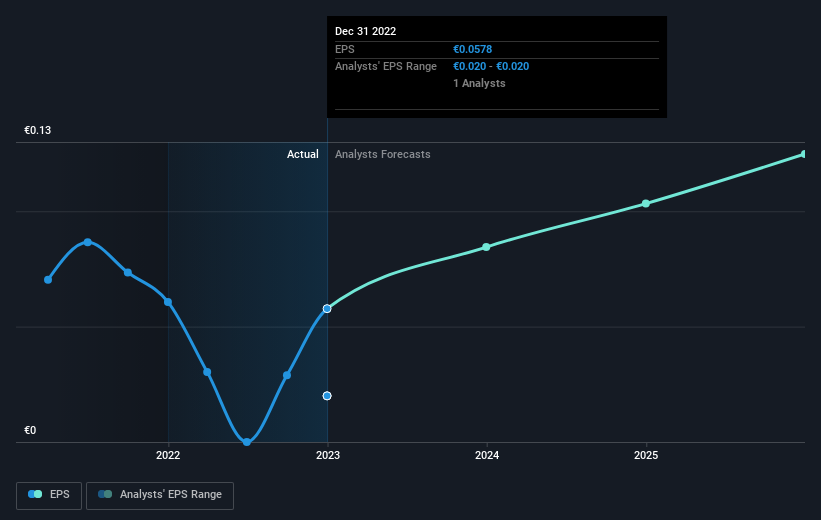Click the €0.020 - €0.020 range text
The height and width of the screenshot is (520, 821).
[x=491, y=67]
